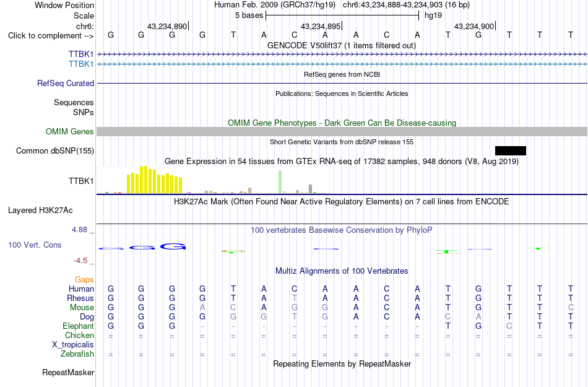Select the Human alignment row label
The width and height of the screenshot is (588, 387).
pyautogui.click(x=81, y=289)
